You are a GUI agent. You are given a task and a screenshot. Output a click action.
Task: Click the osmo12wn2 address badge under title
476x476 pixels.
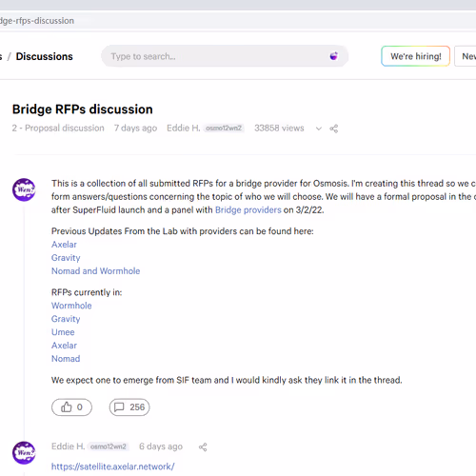224,129
